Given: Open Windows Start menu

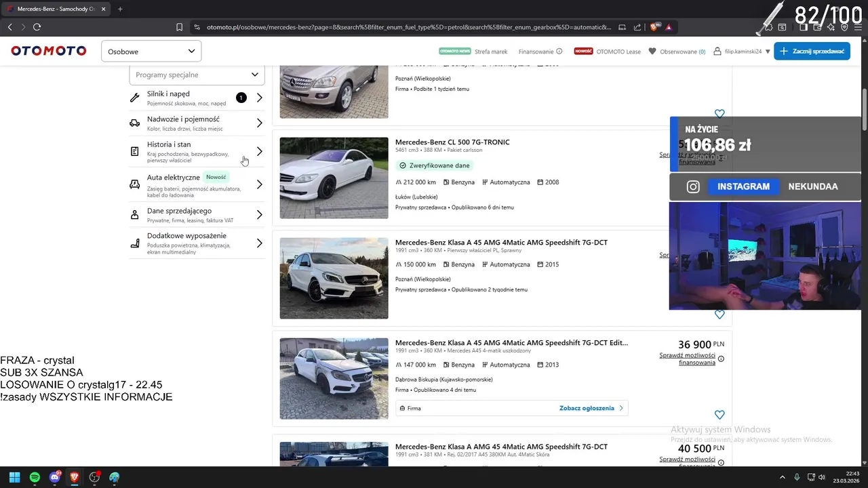Looking at the screenshot, I should (x=14, y=477).
